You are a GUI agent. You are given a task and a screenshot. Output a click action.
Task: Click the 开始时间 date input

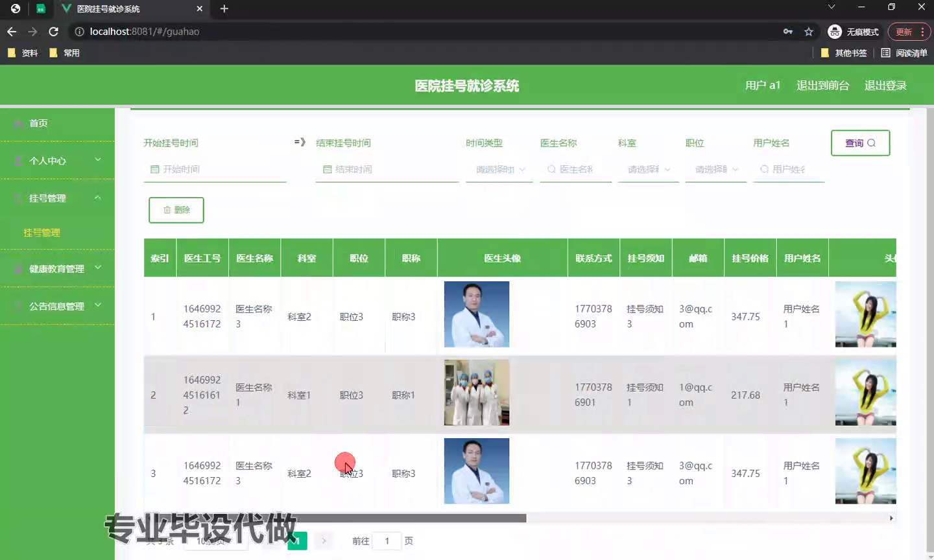click(215, 169)
